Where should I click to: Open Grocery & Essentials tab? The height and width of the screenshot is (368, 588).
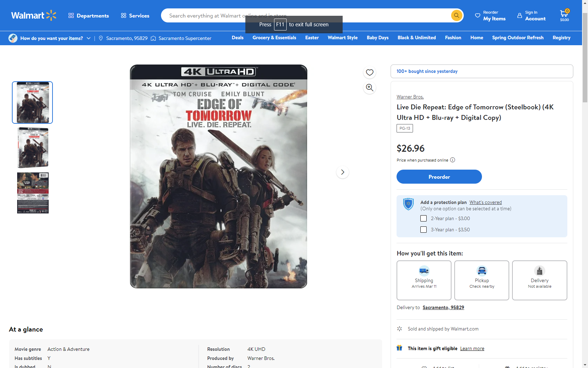pyautogui.click(x=274, y=38)
